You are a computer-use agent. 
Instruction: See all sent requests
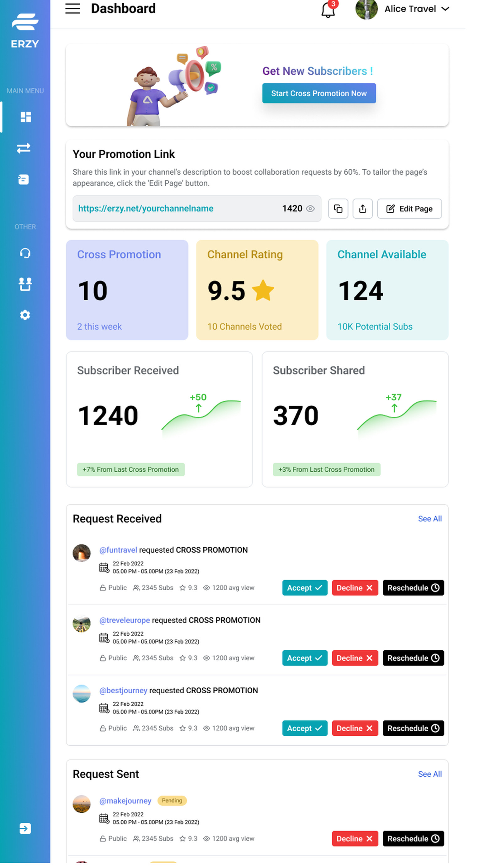[430, 774]
